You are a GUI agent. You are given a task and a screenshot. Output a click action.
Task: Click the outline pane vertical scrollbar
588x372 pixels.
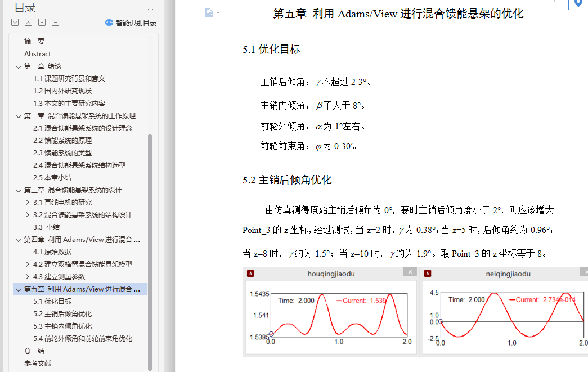pos(150,252)
